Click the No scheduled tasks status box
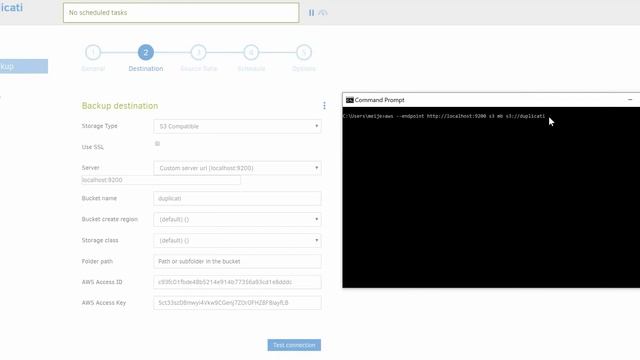Viewport: 640px width, 360px height. (x=181, y=13)
